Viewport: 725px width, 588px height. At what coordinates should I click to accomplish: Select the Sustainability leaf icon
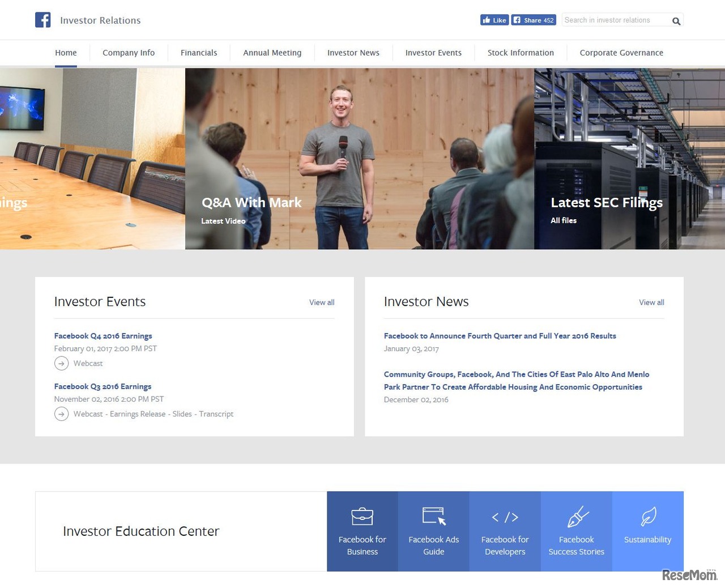tap(647, 517)
